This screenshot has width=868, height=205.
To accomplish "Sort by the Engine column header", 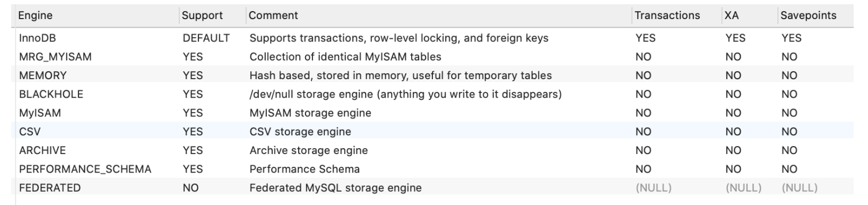I will point(96,16).
